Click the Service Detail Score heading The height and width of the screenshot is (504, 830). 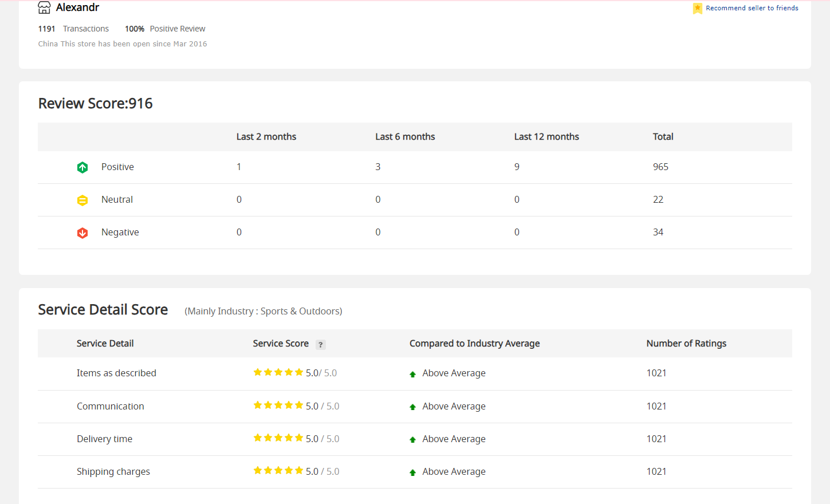(x=103, y=310)
